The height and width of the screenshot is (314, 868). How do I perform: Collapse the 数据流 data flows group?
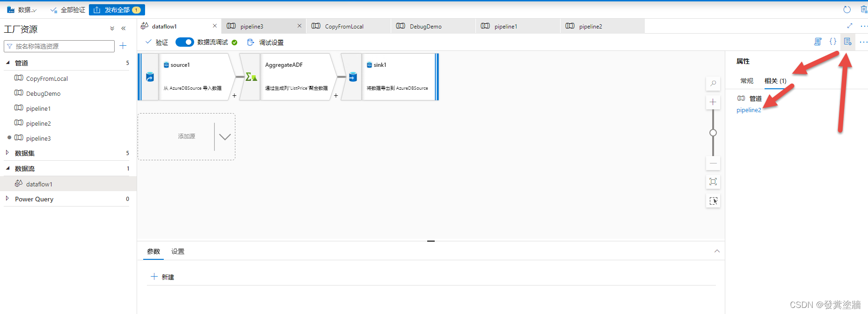7,168
